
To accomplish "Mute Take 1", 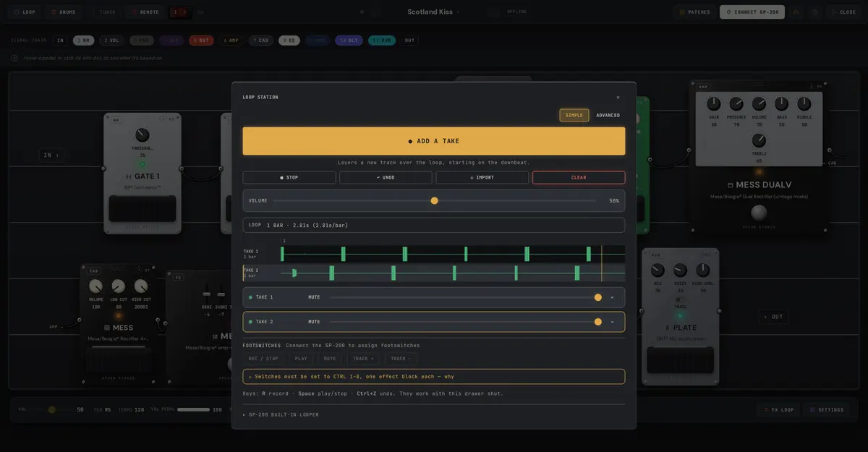I will coord(314,297).
